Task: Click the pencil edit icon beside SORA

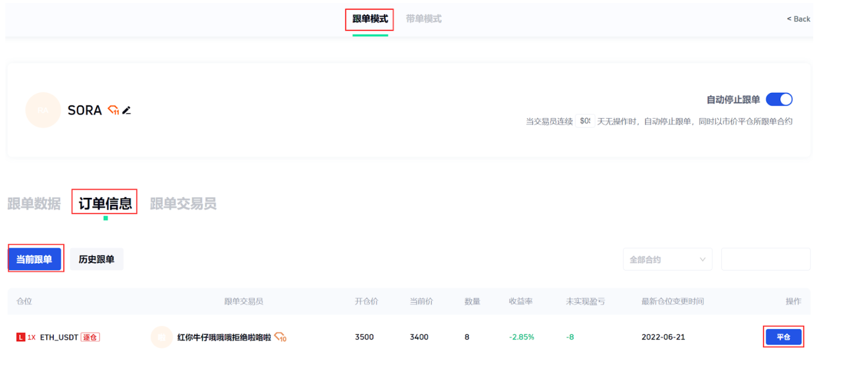Action: pyautogui.click(x=126, y=110)
